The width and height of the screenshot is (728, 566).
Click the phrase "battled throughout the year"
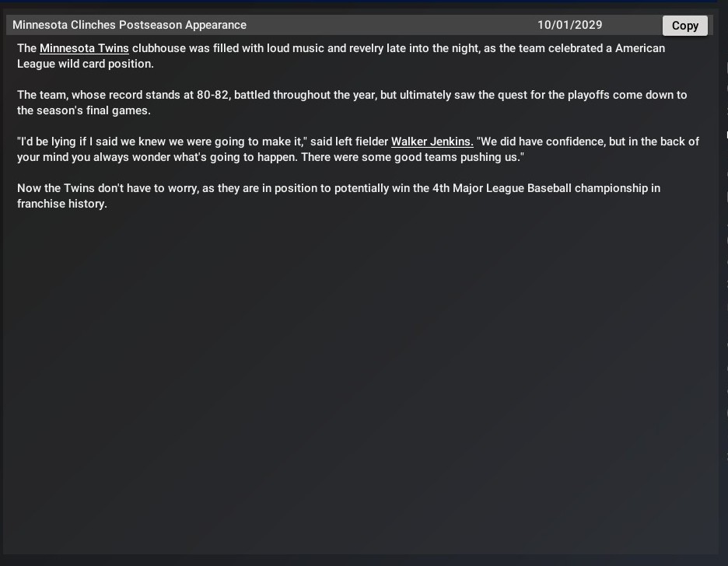pos(305,95)
